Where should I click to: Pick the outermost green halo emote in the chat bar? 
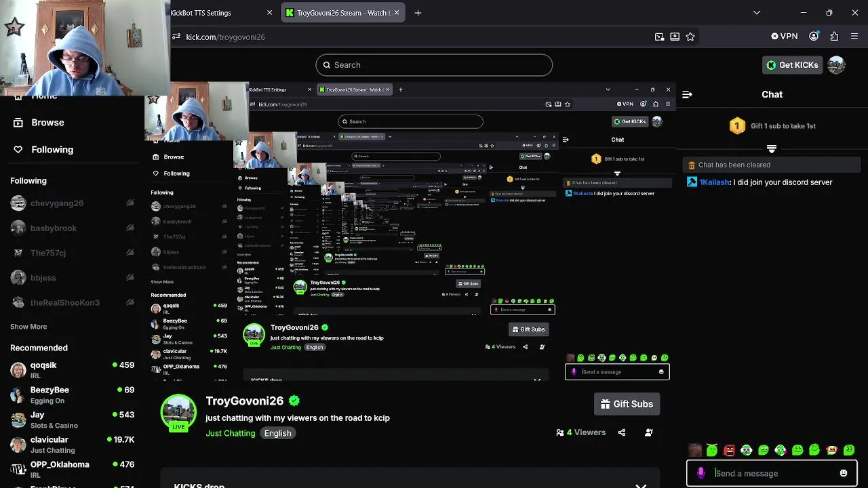coord(712,450)
